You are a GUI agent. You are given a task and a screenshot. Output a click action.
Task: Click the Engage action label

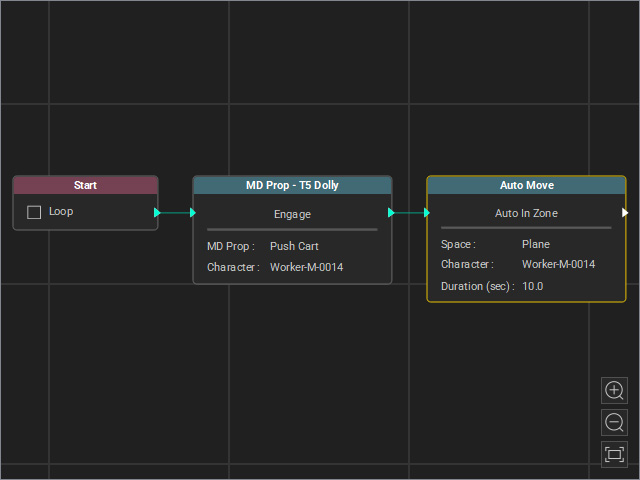[292, 214]
